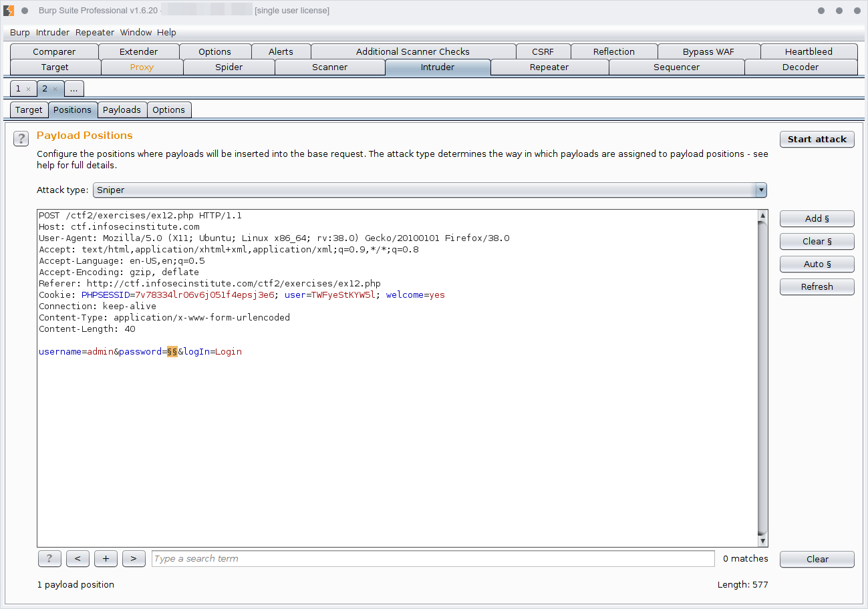This screenshot has width=868, height=609.
Task: Expand the Attack type dropdown
Action: point(760,190)
